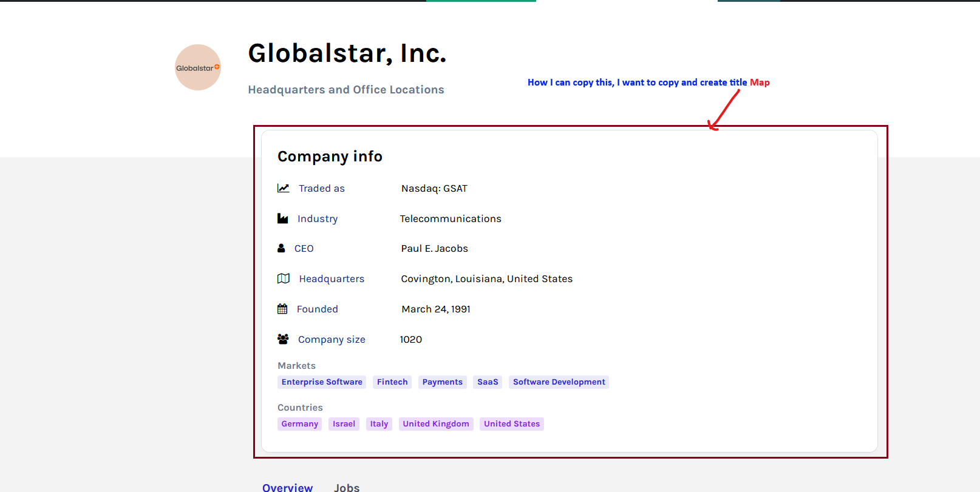Click the Headquarters map icon

284,278
